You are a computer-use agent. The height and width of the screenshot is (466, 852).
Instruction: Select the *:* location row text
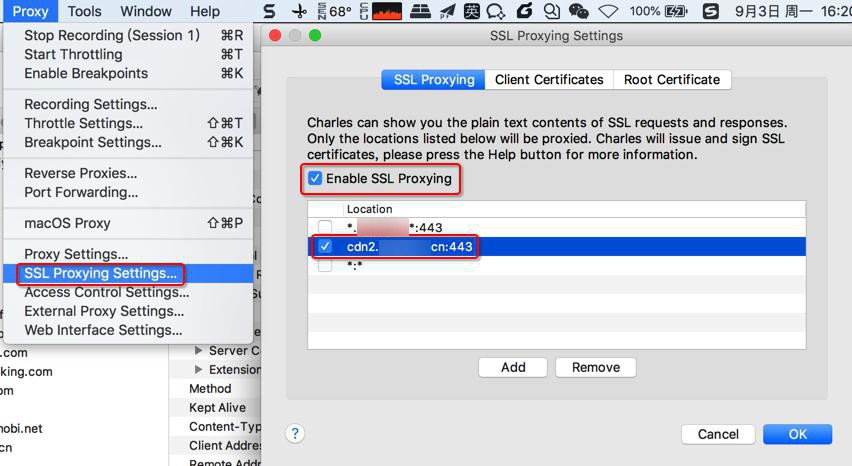click(x=354, y=266)
